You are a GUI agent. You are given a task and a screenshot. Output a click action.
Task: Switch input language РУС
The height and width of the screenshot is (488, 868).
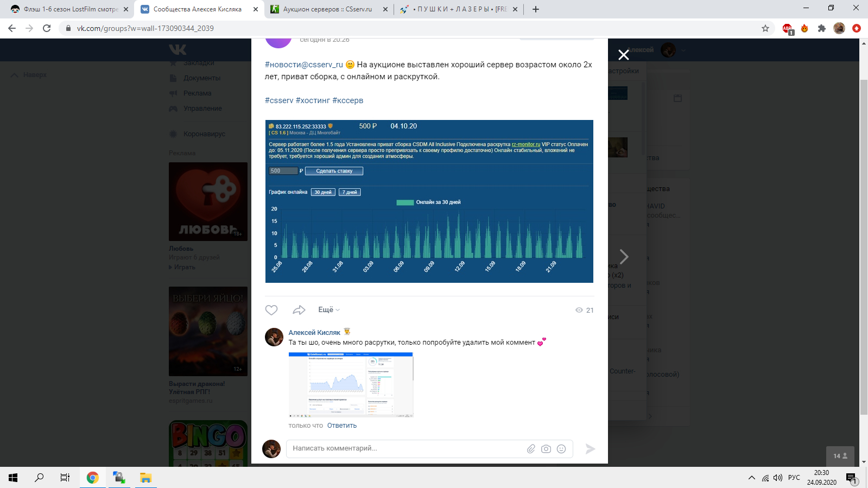(x=794, y=478)
